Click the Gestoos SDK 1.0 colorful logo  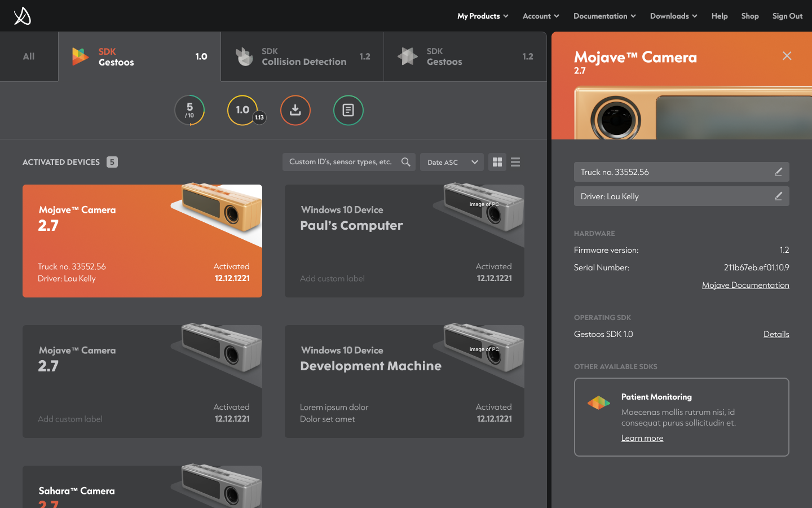pyautogui.click(x=80, y=56)
